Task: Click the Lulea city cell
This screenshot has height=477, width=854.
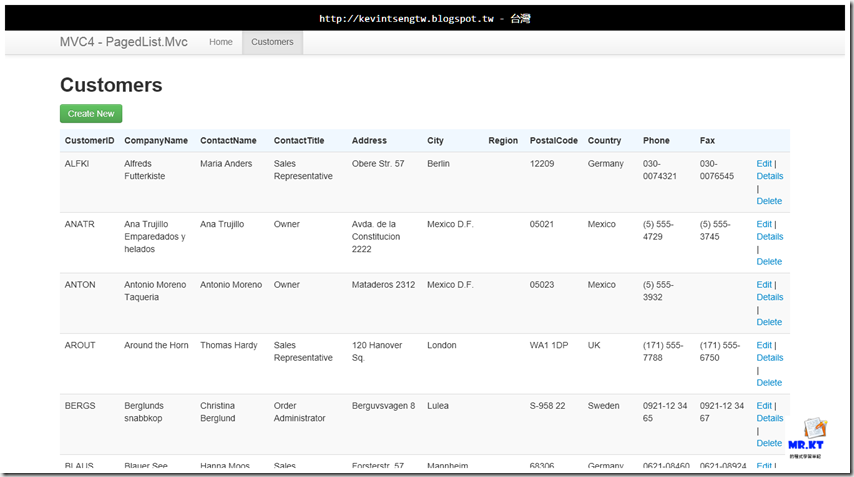Action: click(438, 405)
